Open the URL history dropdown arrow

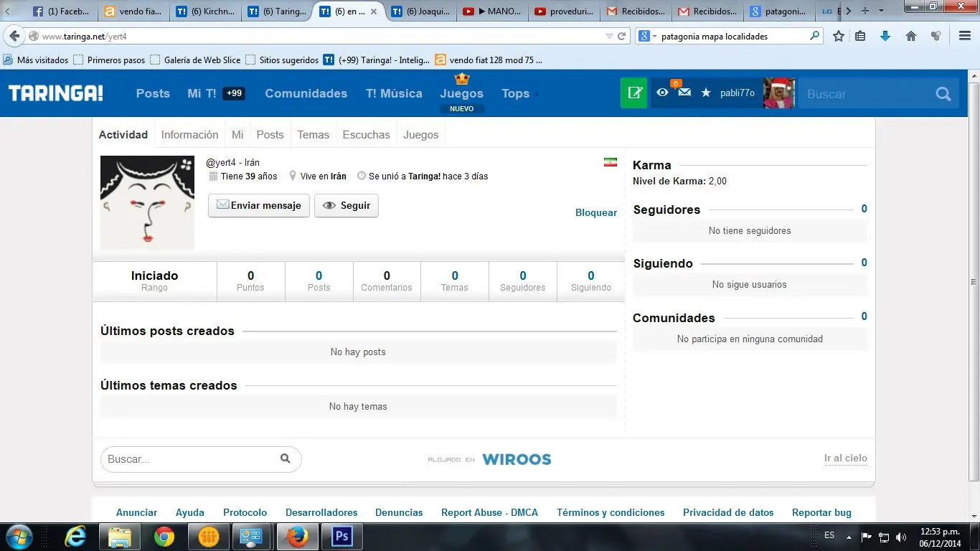(609, 36)
